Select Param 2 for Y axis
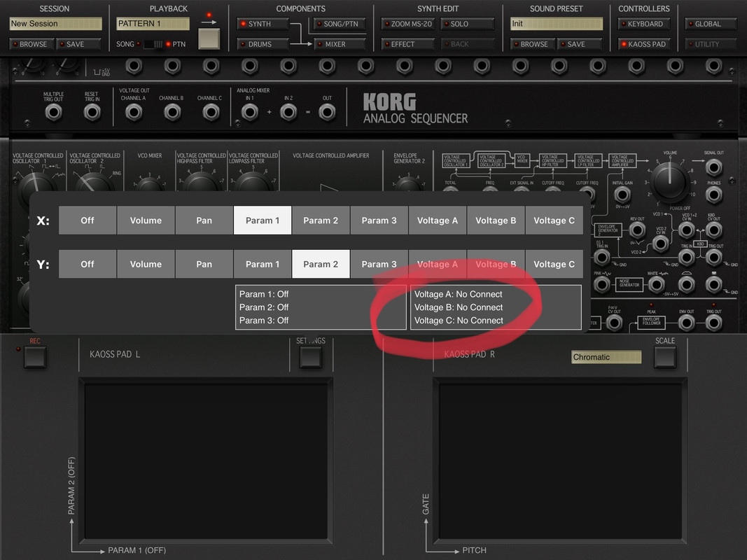Image resolution: width=747 pixels, height=560 pixels. tap(321, 264)
